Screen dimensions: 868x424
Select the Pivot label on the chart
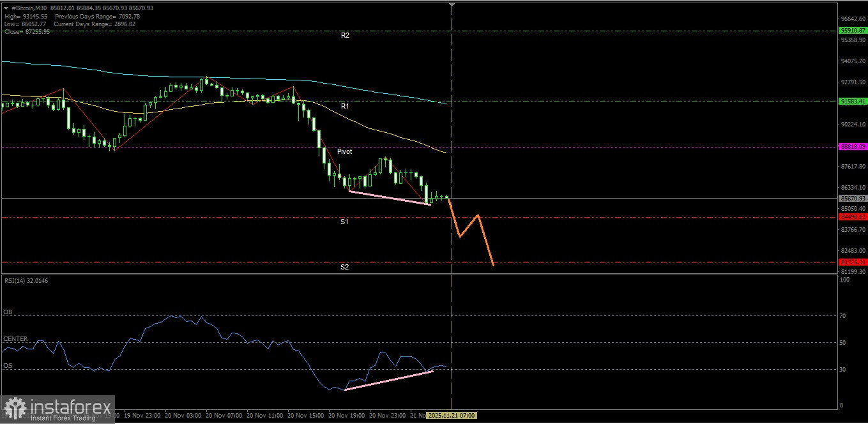click(345, 151)
